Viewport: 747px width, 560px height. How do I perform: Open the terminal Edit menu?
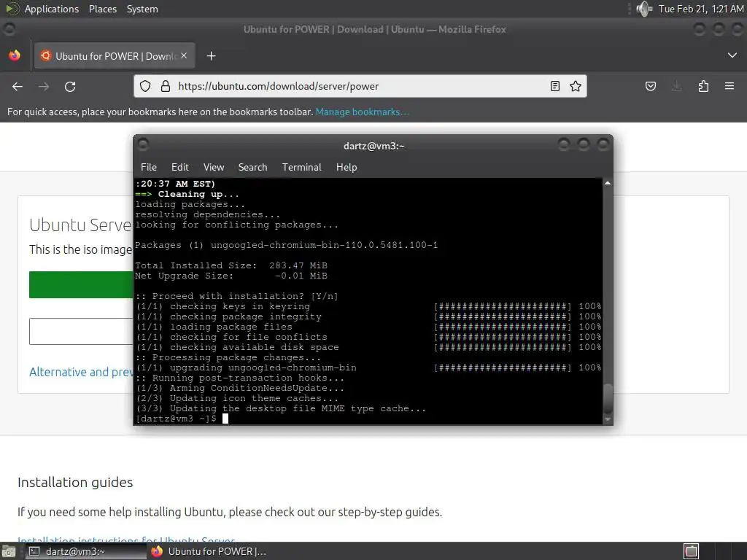click(180, 167)
